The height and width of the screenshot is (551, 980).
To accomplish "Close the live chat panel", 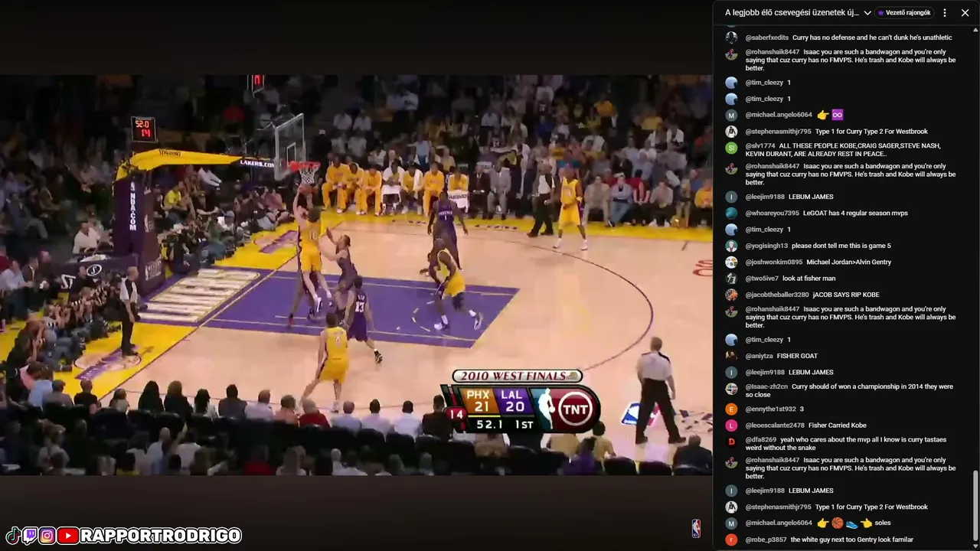I will [x=965, y=13].
